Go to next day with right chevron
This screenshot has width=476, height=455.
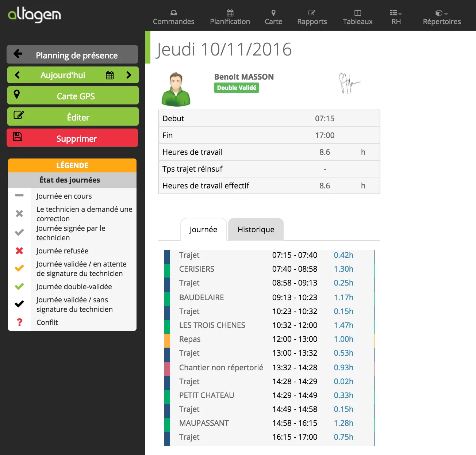[128, 75]
